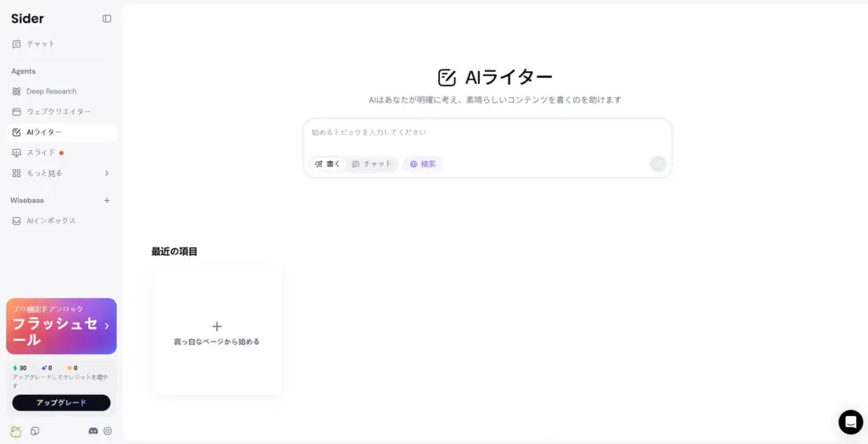Click the AIライター heading pencil icon
The image size is (868, 444).
click(447, 78)
